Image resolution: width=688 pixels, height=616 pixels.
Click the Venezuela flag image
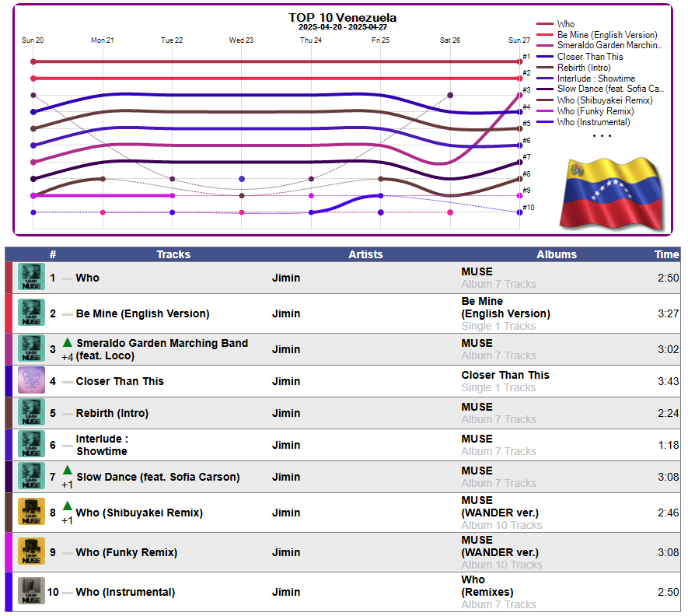612,194
